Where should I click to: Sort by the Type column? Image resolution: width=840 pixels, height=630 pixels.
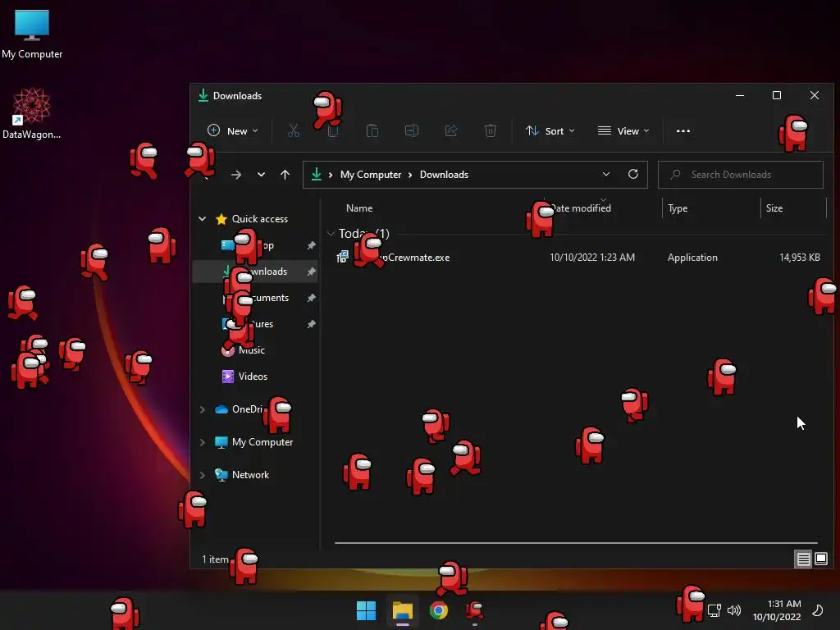(678, 208)
